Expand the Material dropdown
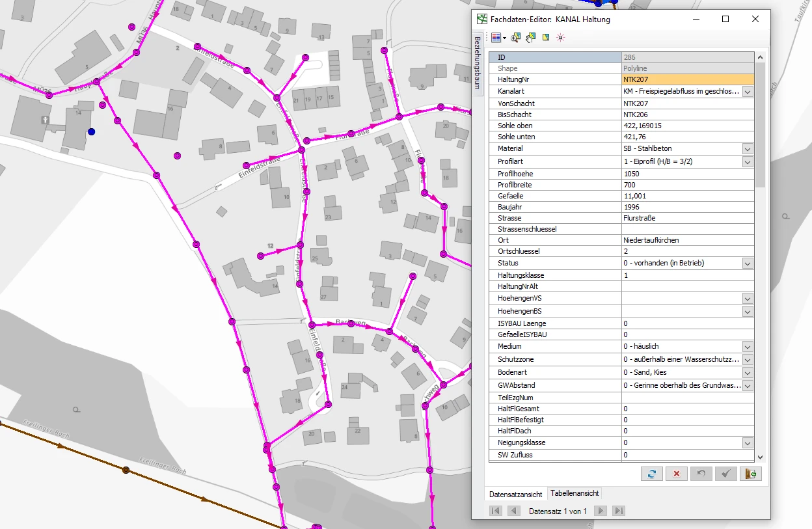The width and height of the screenshot is (812, 529). [748, 149]
